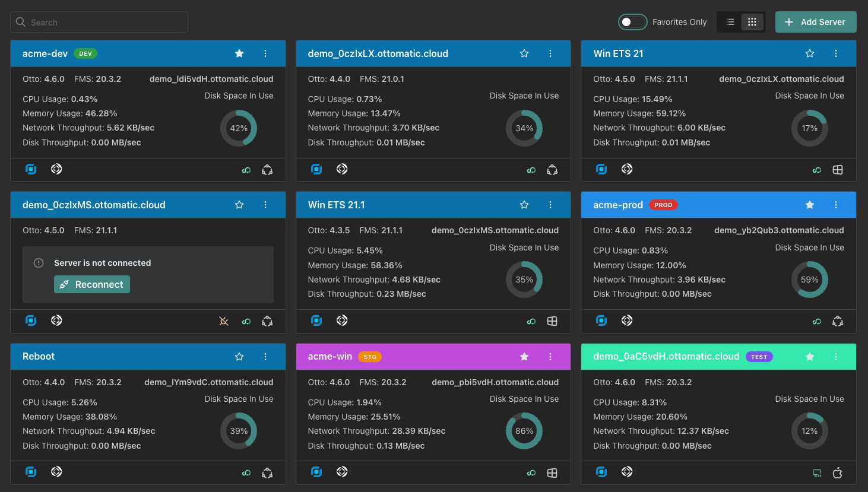Click the Apple icon on demo_0aC5vdH card
Image resolution: width=868 pixels, height=492 pixels.
coord(838,473)
